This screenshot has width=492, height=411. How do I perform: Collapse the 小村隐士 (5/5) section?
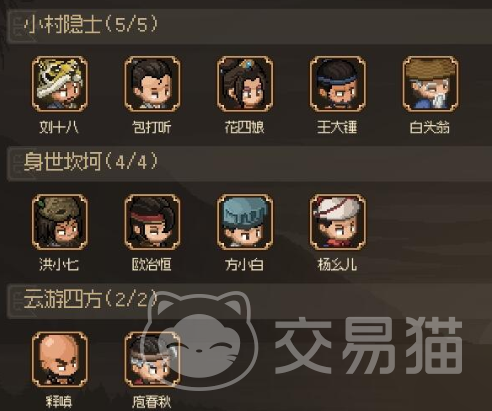click(x=249, y=26)
